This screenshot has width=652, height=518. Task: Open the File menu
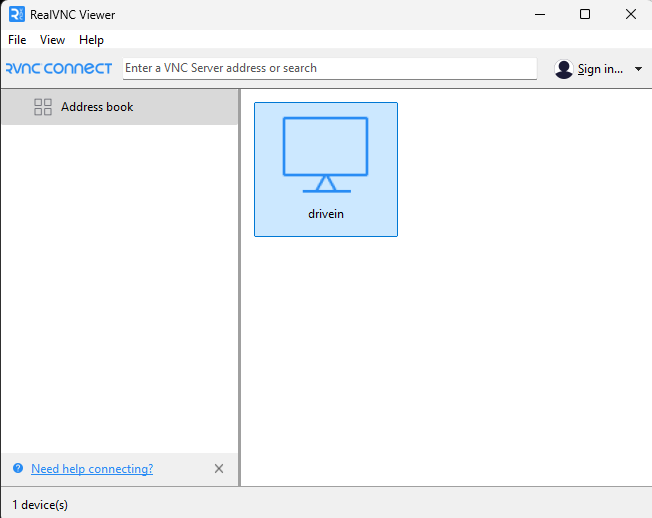(17, 40)
